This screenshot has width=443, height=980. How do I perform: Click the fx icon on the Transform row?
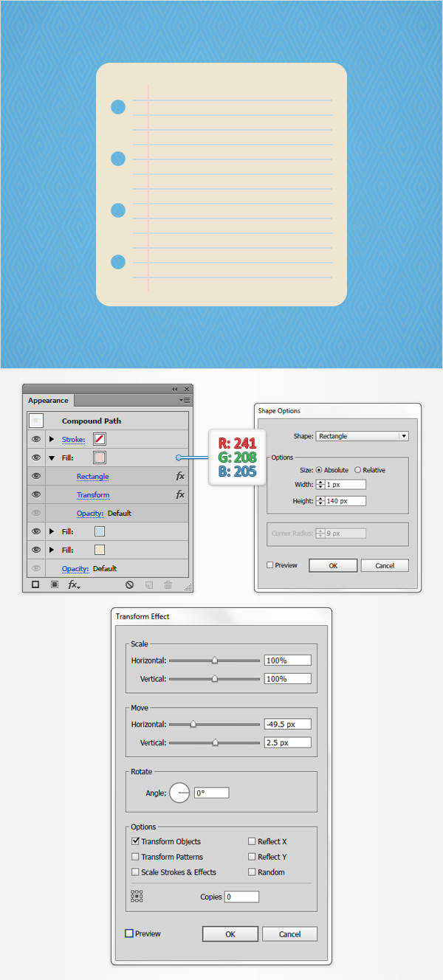(x=180, y=494)
